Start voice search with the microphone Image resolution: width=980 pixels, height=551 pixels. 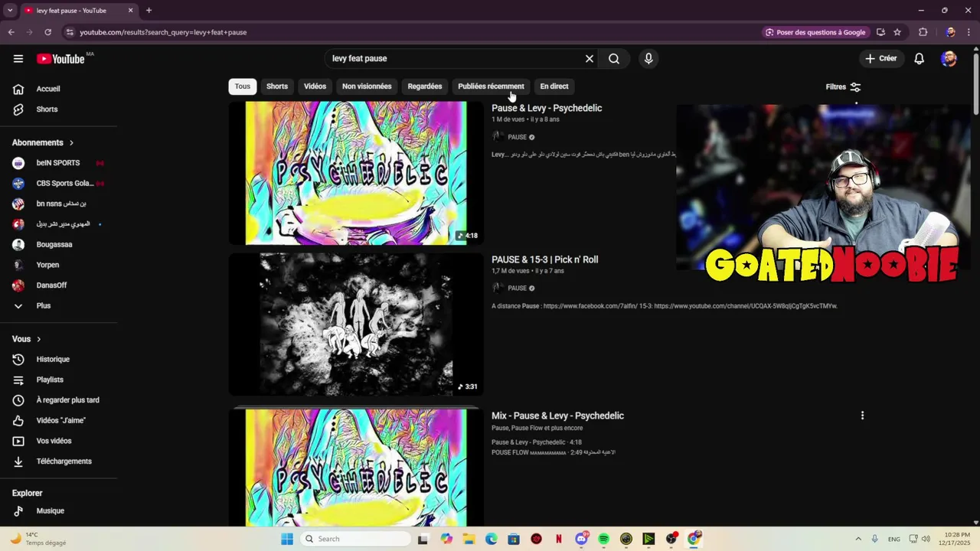coord(648,58)
